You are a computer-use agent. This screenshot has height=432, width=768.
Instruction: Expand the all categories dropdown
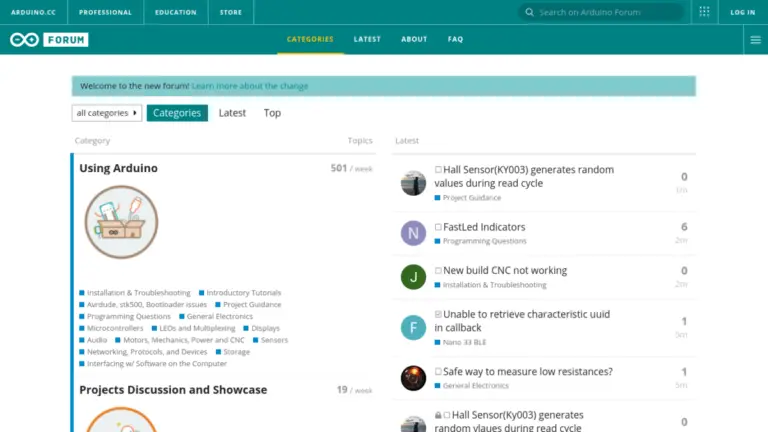coord(107,113)
